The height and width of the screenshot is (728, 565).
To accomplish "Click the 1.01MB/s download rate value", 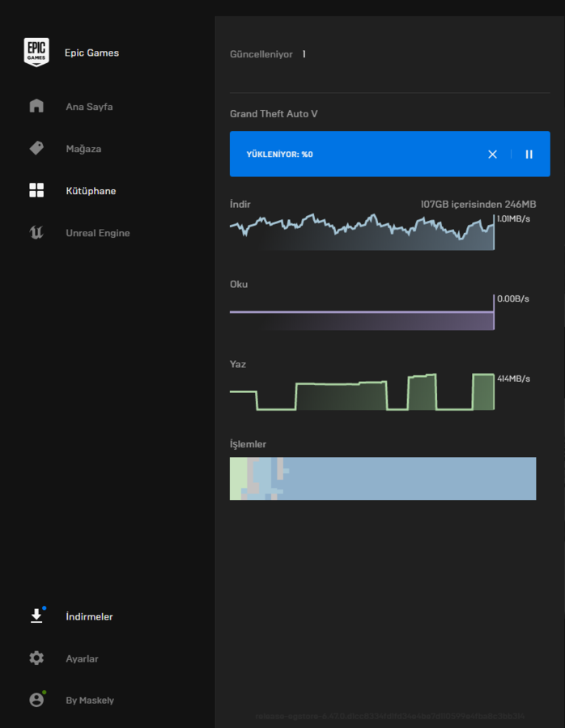I will pos(513,218).
